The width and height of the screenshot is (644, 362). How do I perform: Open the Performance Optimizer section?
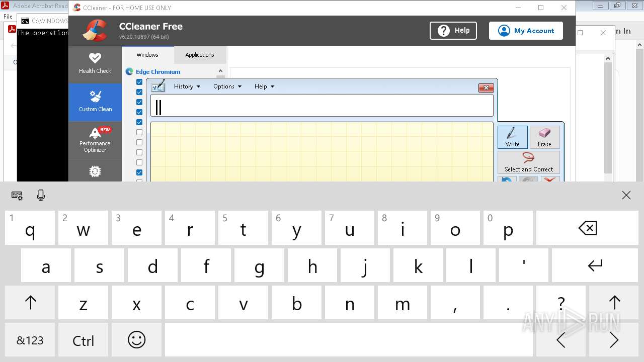click(95, 140)
